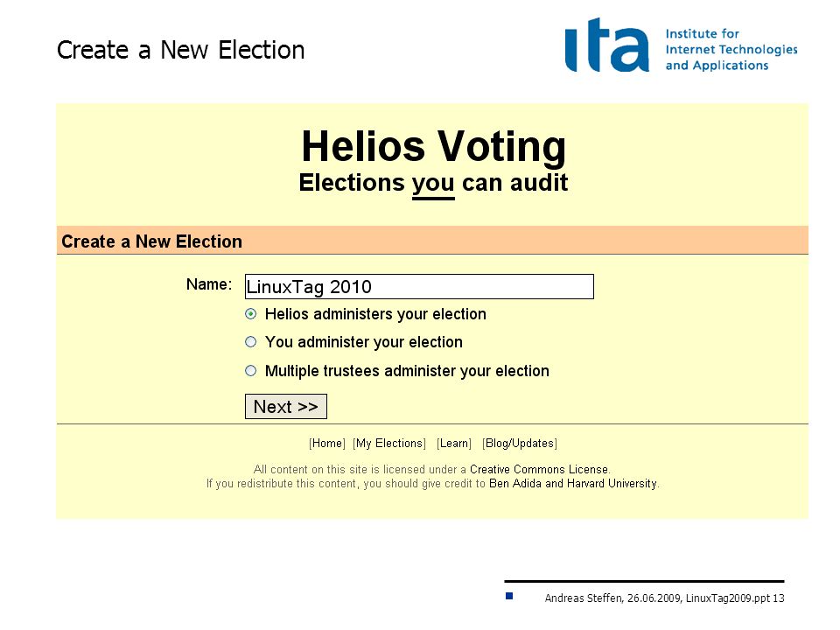Screen dimensions: 840x630
Task: Open the Home footer link
Action: [x=326, y=443]
